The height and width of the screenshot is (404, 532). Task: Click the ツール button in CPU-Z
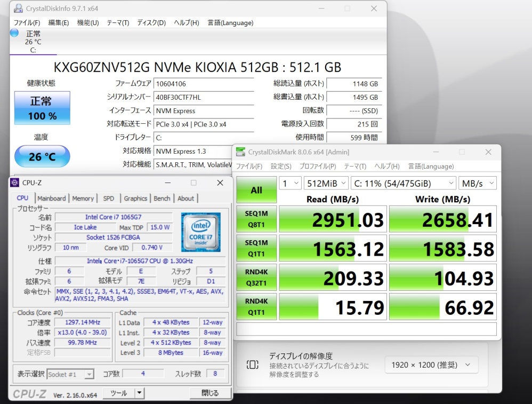[x=118, y=393]
